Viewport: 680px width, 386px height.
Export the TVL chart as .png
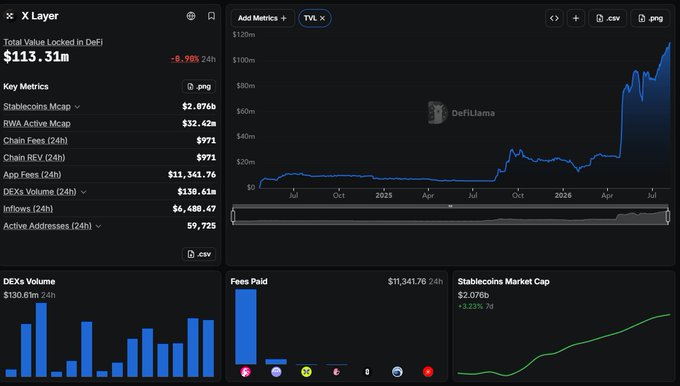coord(651,18)
